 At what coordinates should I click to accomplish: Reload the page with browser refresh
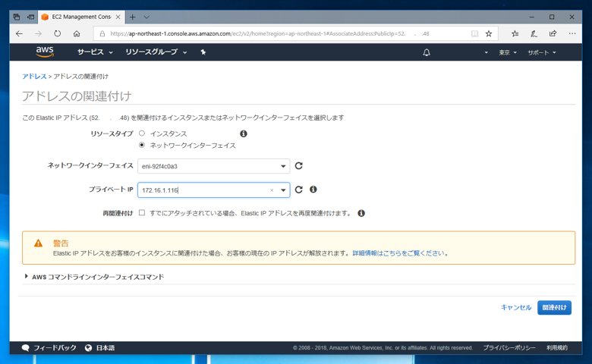tap(58, 33)
